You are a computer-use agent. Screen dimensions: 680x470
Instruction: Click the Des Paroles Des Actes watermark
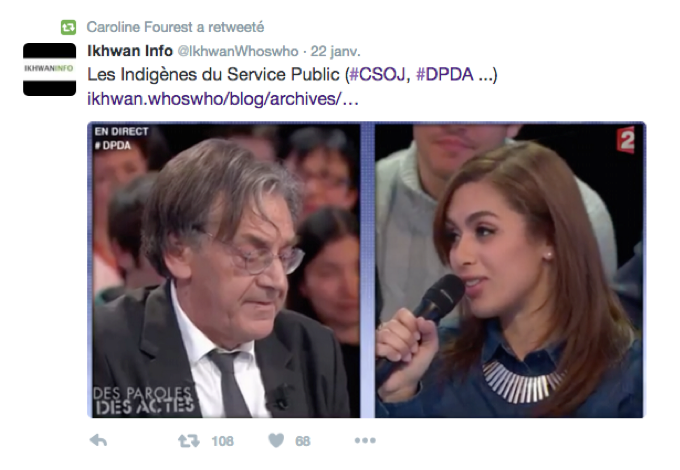click(x=144, y=400)
